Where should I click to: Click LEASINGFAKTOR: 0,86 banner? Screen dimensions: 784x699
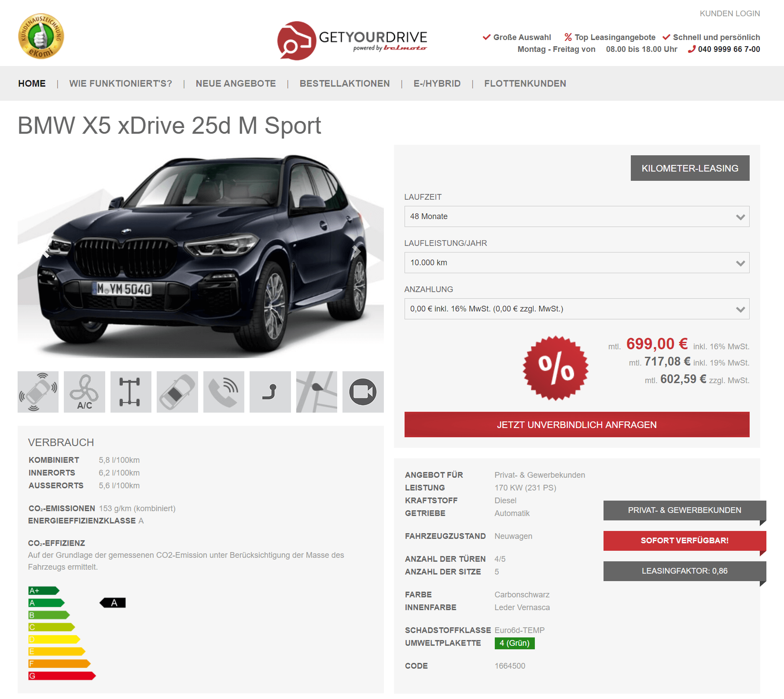click(685, 571)
